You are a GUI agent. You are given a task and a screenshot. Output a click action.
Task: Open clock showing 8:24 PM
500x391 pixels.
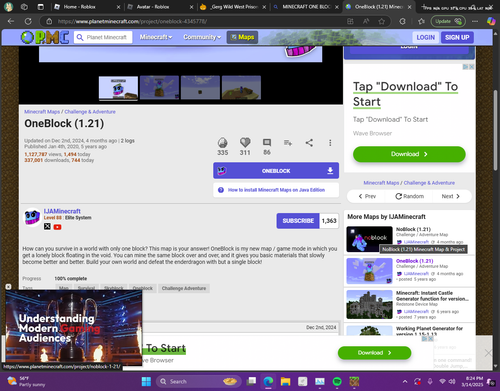coord(472,381)
